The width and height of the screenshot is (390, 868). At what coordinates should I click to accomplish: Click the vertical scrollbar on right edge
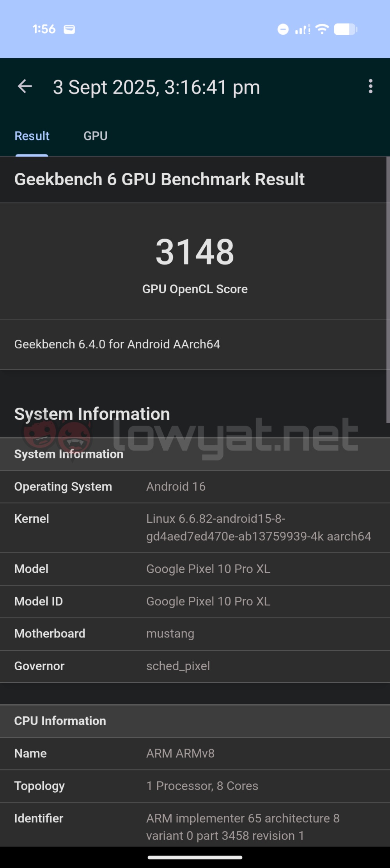388,289
